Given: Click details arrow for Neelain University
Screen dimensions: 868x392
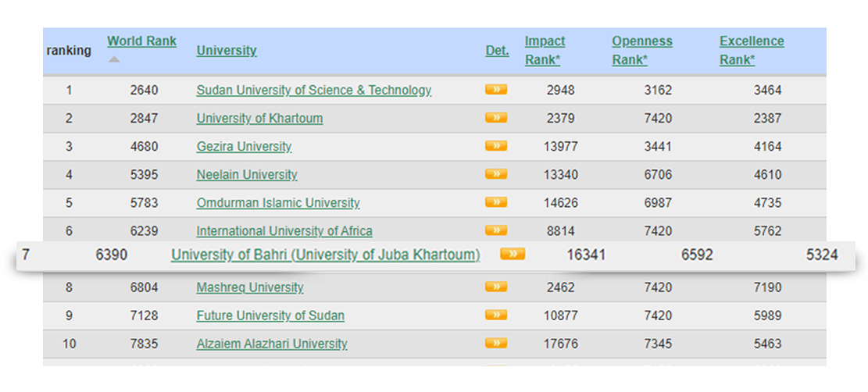Looking at the screenshot, I should [496, 174].
